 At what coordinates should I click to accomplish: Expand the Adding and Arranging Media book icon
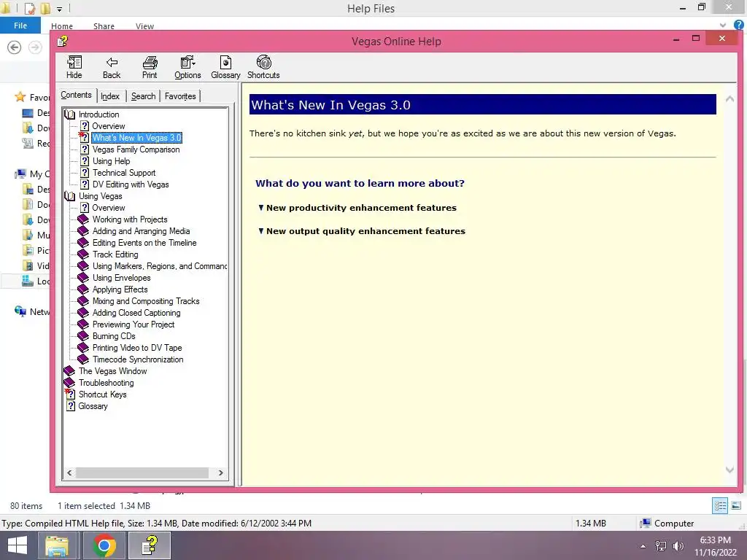(x=83, y=231)
